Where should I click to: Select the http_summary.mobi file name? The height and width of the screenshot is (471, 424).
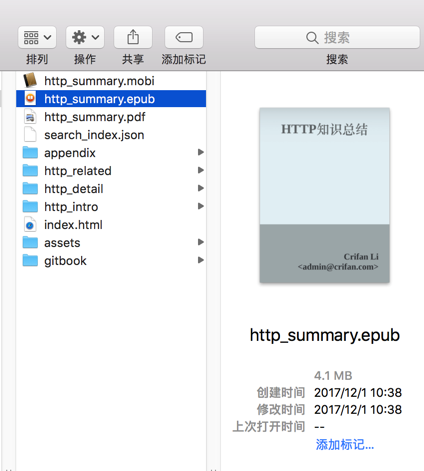tap(99, 81)
